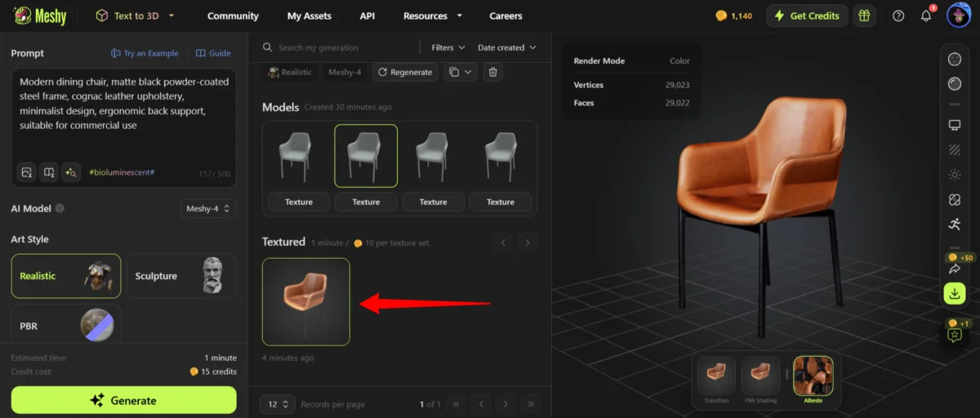980x418 pixels.
Task: Open the Community menu item
Action: coord(233,16)
